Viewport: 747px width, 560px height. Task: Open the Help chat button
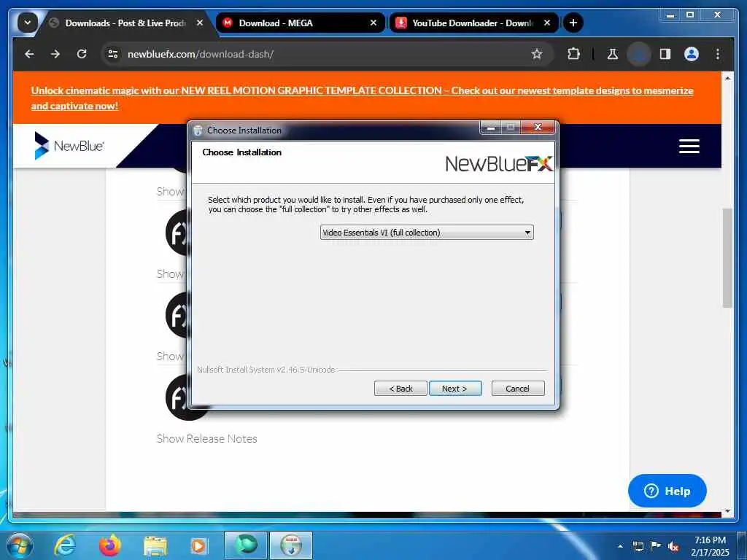point(667,491)
